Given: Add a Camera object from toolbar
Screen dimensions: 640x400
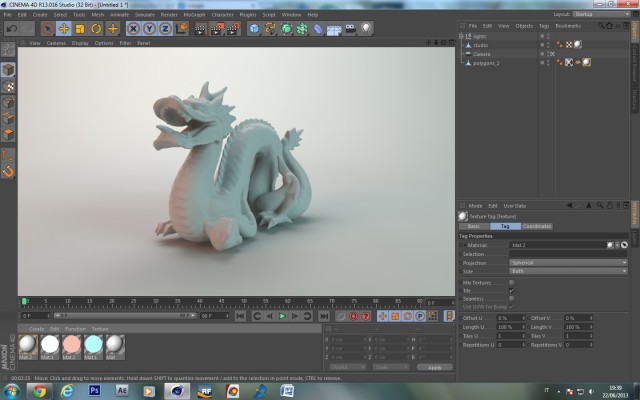Looking at the screenshot, I should coord(350,29).
